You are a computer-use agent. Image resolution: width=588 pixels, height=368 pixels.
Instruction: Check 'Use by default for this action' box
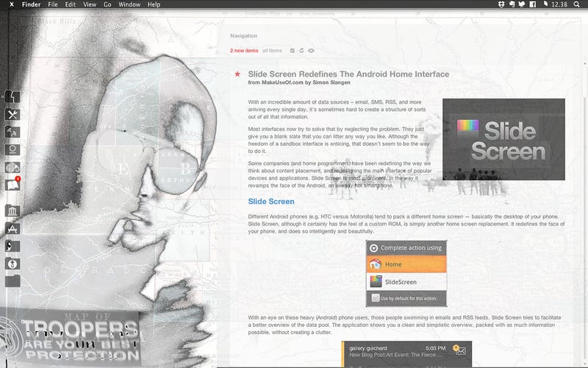coord(376,298)
